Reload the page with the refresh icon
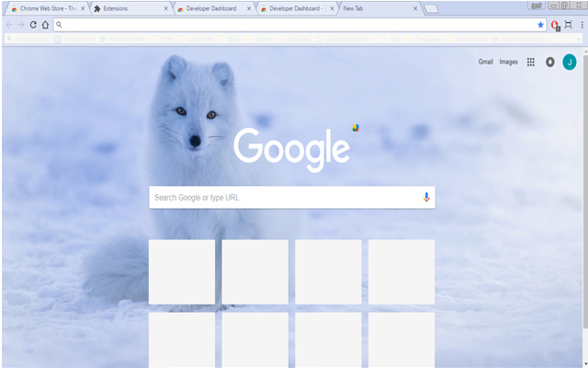The image size is (588, 368). [33, 25]
